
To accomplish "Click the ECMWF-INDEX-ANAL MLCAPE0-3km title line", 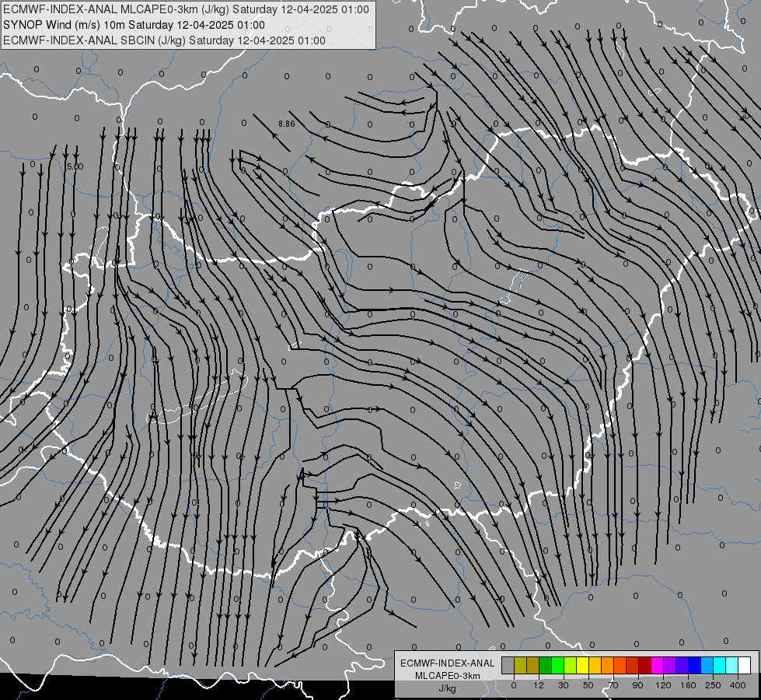I will (x=186, y=9).
